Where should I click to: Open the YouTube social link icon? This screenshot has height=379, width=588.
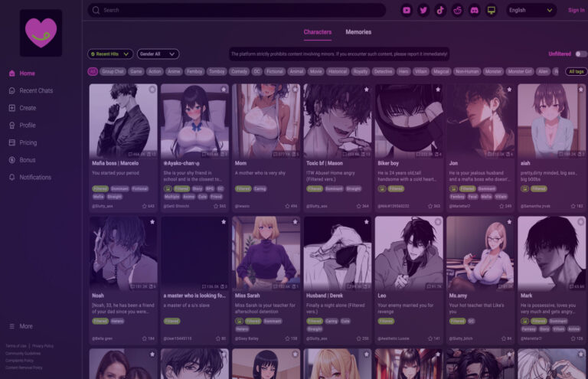click(407, 11)
